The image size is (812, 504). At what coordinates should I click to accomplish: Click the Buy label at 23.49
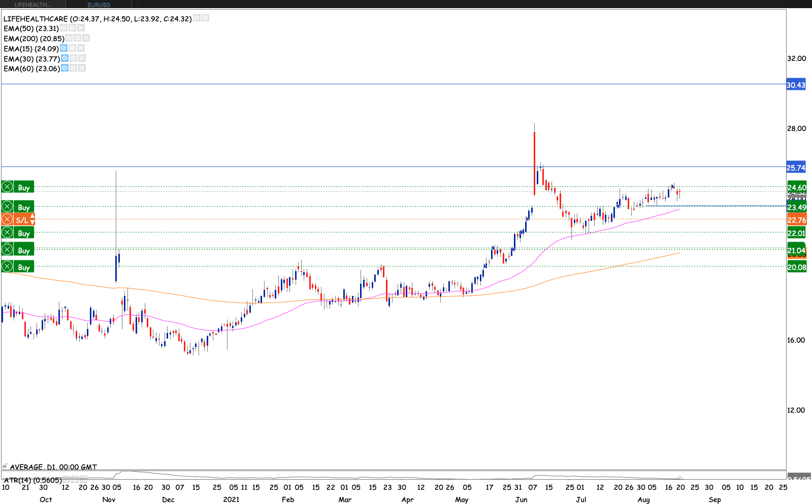coord(24,207)
